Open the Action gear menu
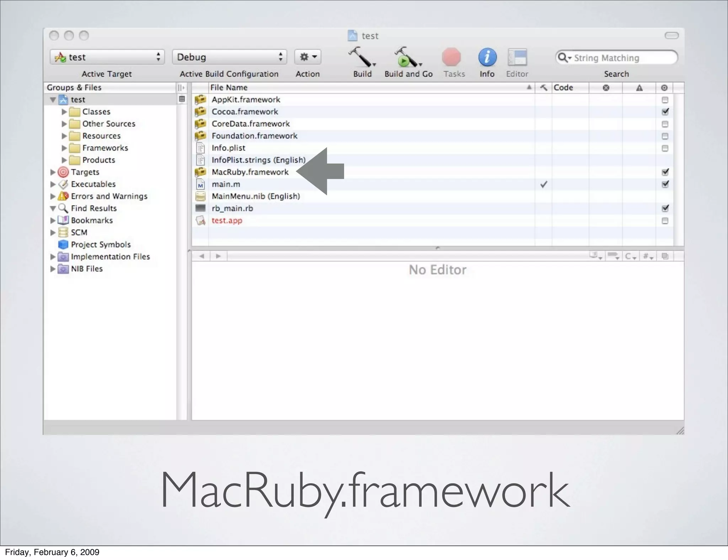Image resolution: width=728 pixels, height=560 pixels. [308, 57]
